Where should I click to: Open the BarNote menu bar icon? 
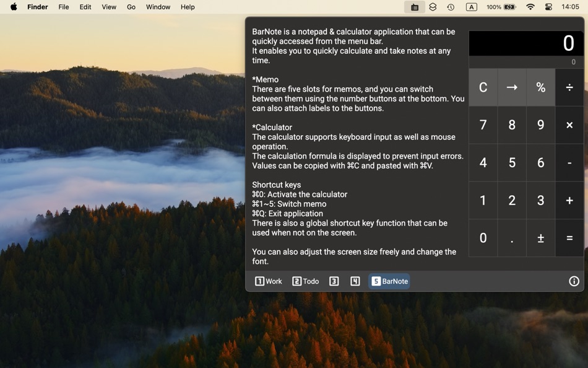(x=414, y=7)
